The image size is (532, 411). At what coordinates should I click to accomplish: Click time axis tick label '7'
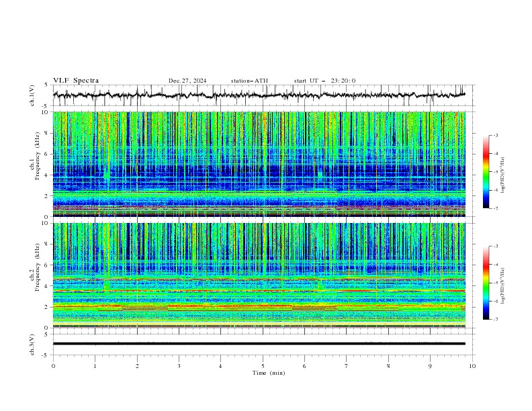pos(347,366)
